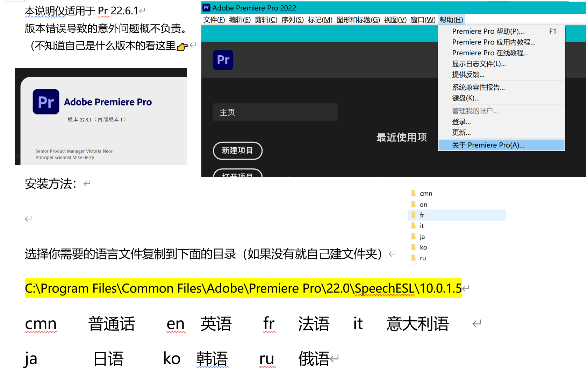The image size is (588, 392).
Task: Open the 视图(V) menu
Action: pos(395,20)
